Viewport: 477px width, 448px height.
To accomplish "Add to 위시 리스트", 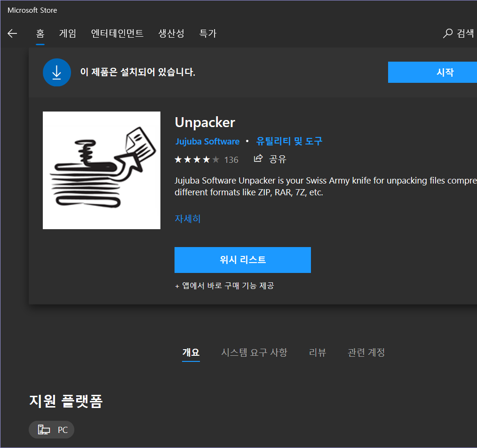I will click(243, 260).
